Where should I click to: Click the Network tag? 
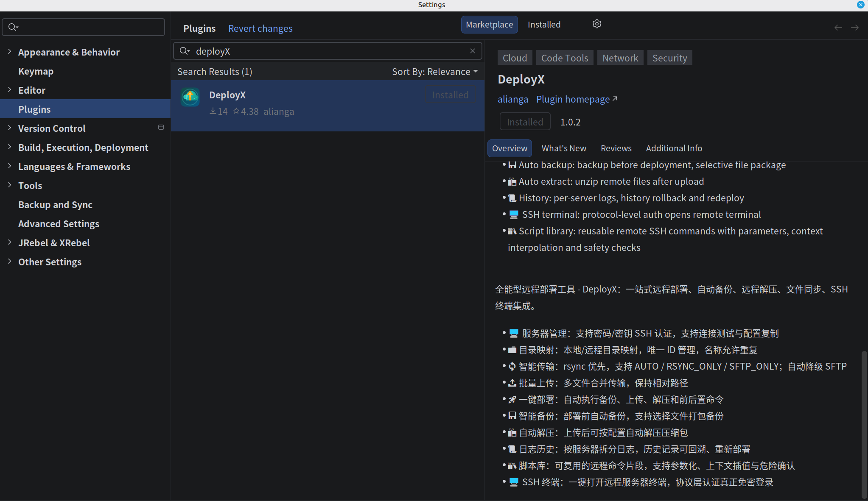pyautogui.click(x=620, y=58)
